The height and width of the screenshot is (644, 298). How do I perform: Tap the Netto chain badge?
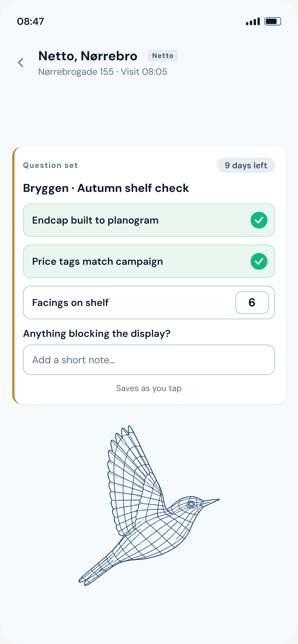point(163,56)
